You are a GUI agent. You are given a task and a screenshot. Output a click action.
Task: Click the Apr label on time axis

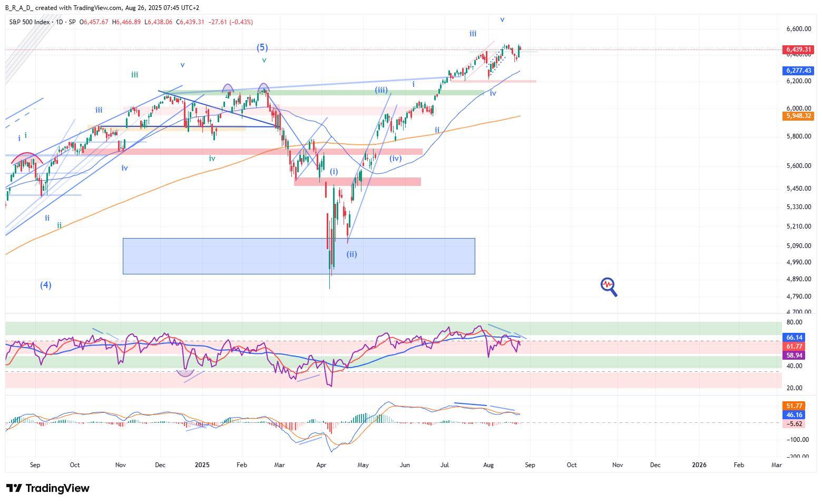pyautogui.click(x=321, y=465)
